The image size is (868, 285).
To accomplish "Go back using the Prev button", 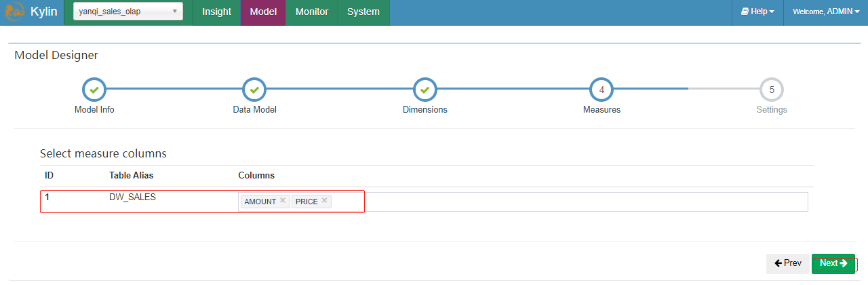I will coord(787,263).
